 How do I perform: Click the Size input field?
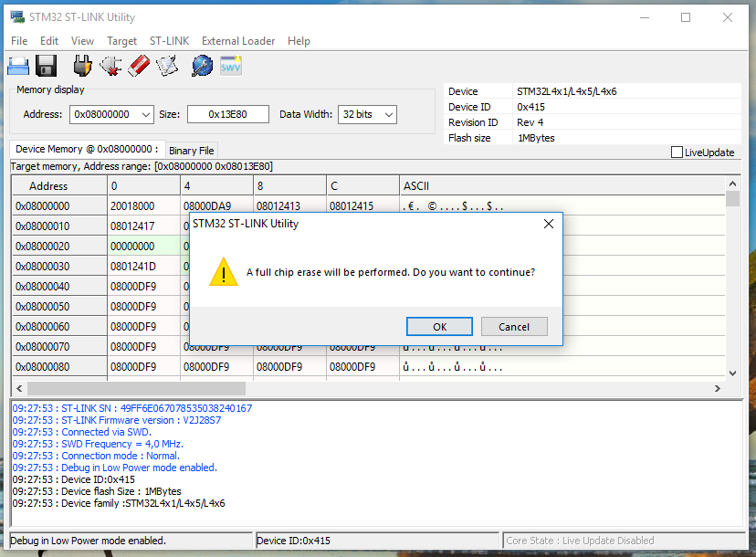(x=227, y=114)
